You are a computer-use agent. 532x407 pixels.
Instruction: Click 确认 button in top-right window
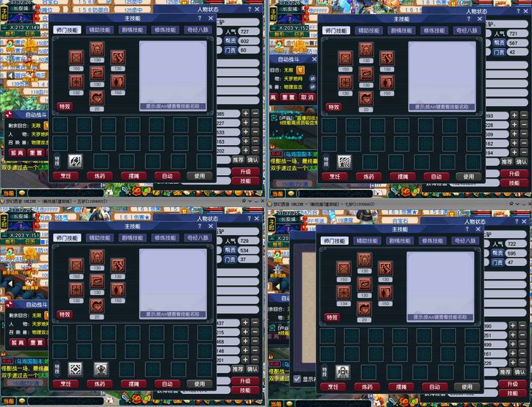[x=521, y=161]
